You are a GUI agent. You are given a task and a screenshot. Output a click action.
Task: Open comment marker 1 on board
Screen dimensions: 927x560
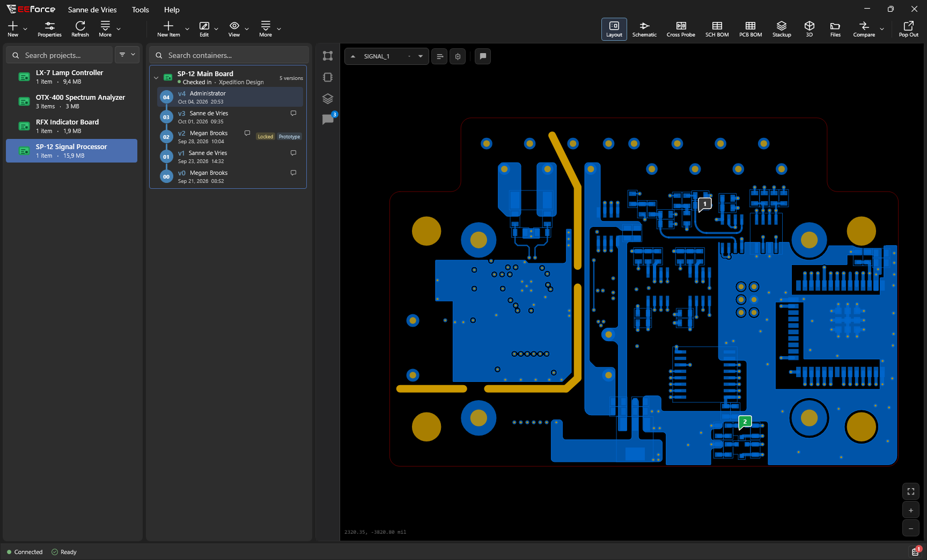coord(704,204)
